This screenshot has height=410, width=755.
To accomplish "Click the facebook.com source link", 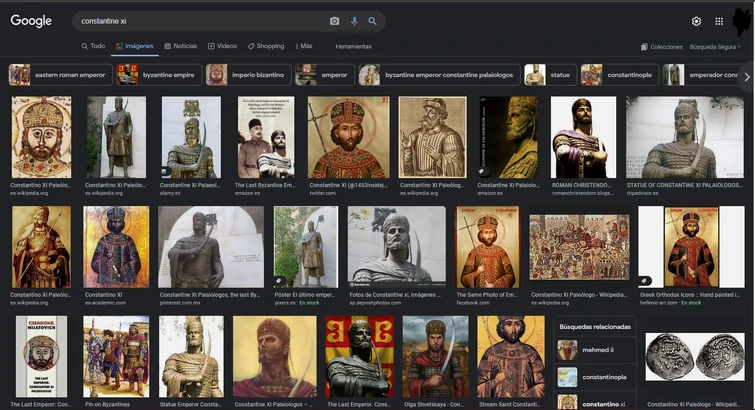I will (473, 303).
